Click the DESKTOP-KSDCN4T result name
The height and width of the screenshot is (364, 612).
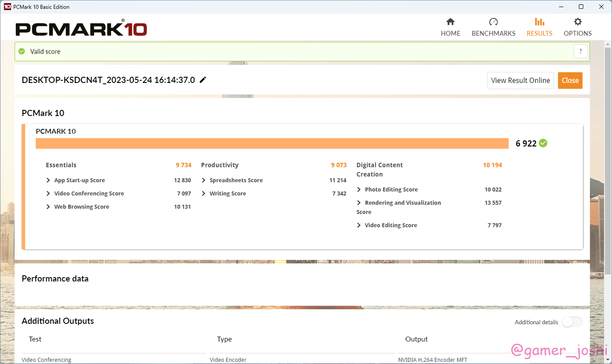tap(108, 80)
